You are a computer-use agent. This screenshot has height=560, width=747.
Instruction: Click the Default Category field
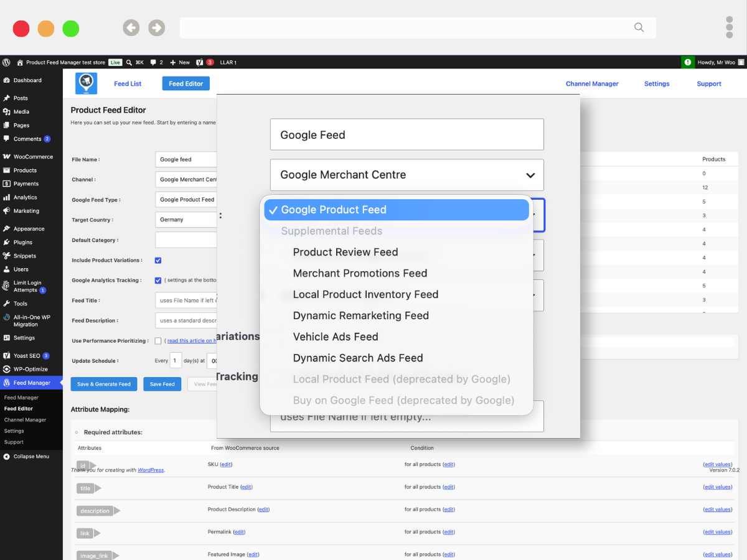point(186,240)
